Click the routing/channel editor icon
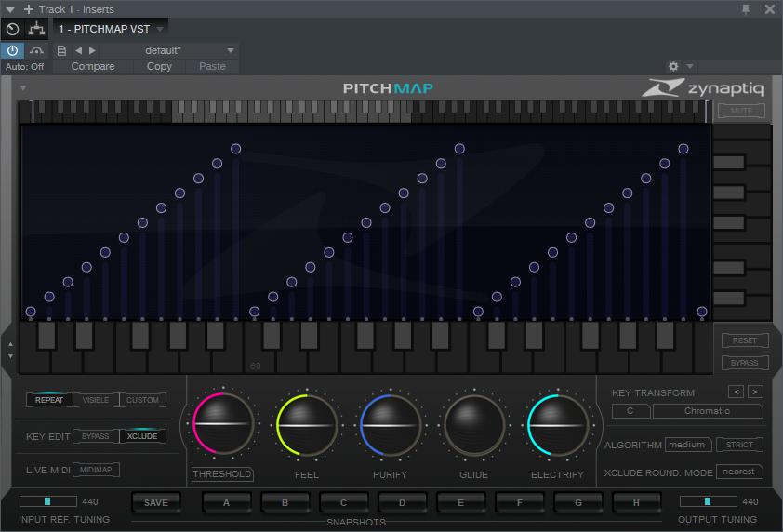This screenshot has width=783, height=532. click(x=37, y=29)
